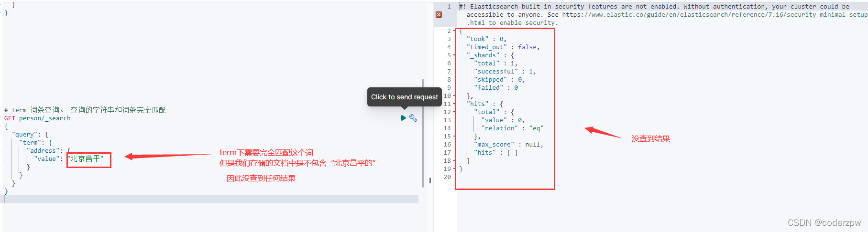Click the "value" : 0 line under hits total

[x=503, y=120]
